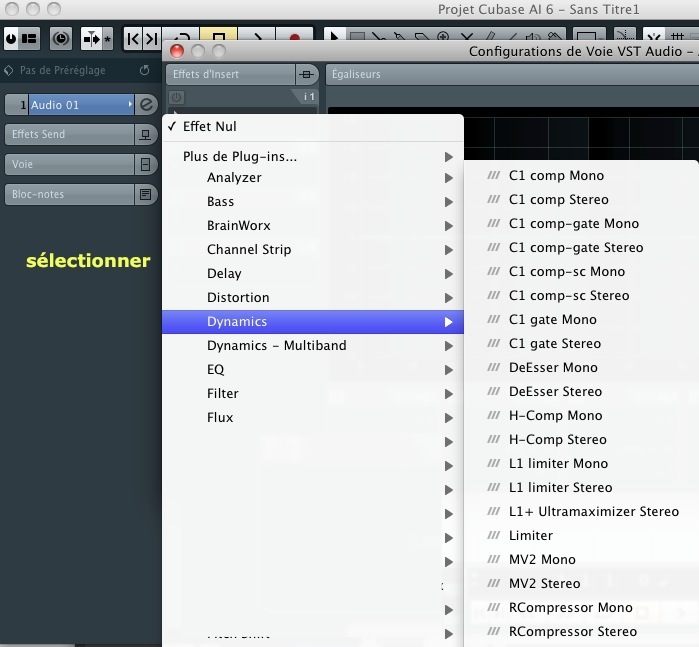
Task: Go to next marker transport button
Action: [x=152, y=39]
